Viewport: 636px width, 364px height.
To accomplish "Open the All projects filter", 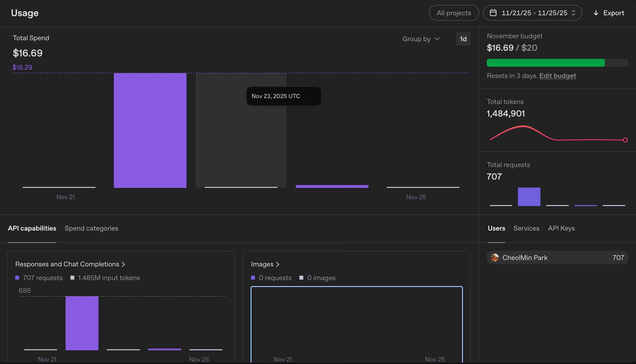I will point(454,13).
